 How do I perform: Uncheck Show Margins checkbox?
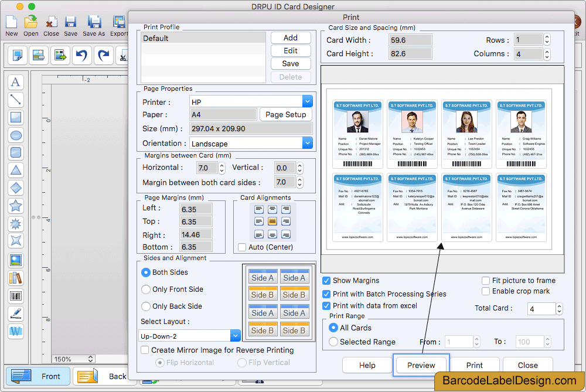326,281
